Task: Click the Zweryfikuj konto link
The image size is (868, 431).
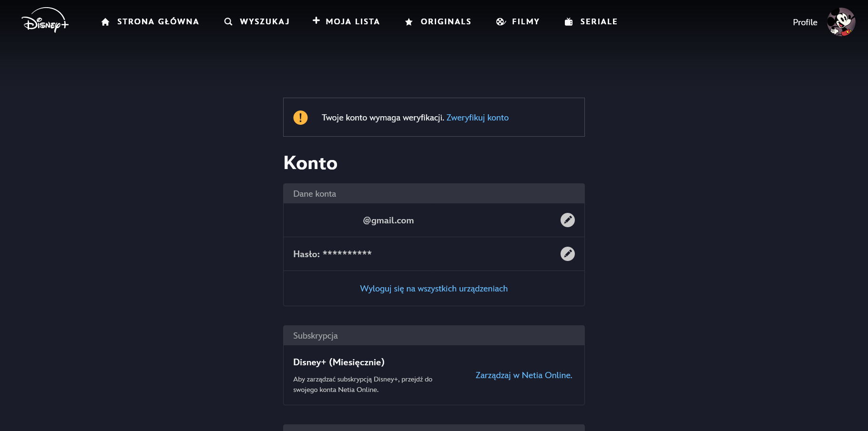Action: click(477, 118)
